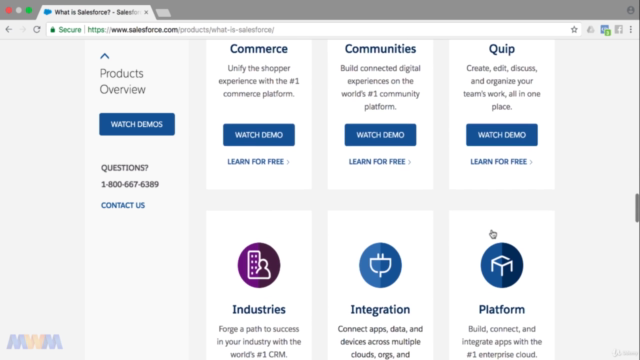Reload the page with refresh icon

(37, 29)
